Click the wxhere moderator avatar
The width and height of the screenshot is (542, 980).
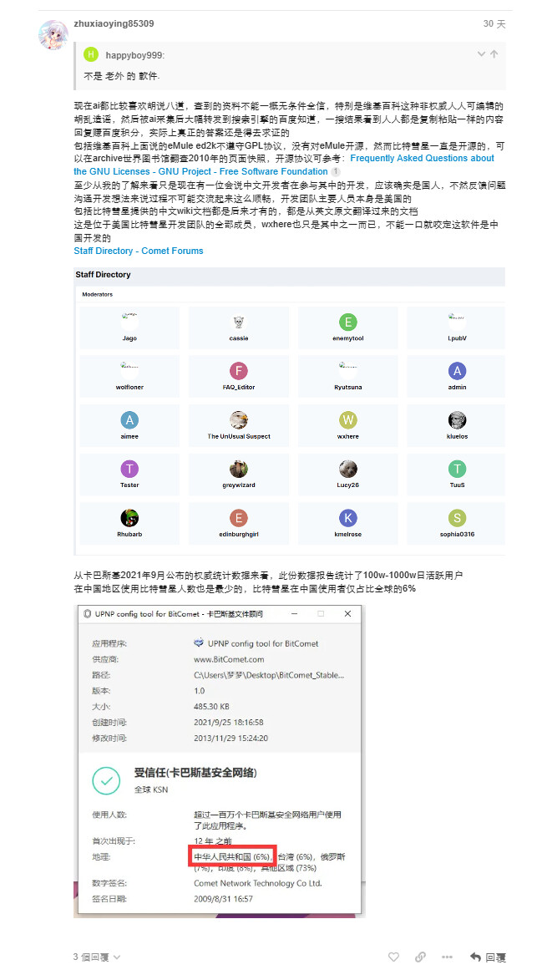347,420
